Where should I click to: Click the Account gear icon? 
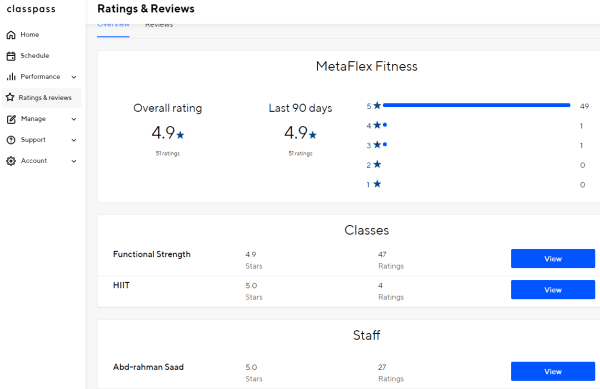(11, 161)
